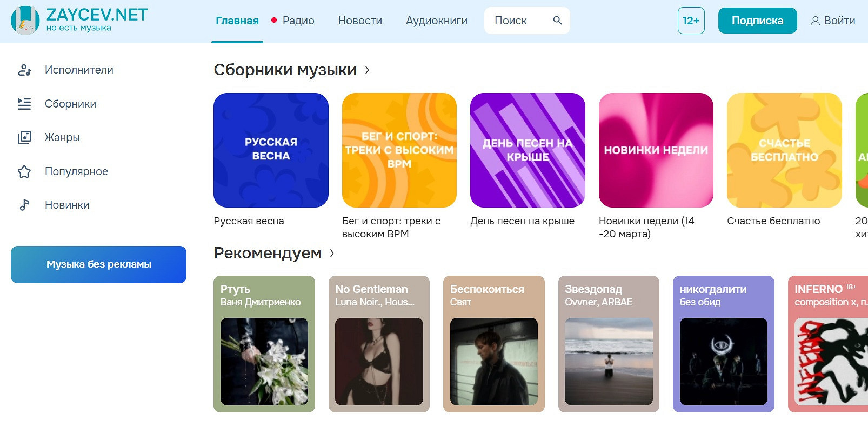The image size is (868, 433).
Task: Expand the Рекомендуем section arrow
Action: [332, 253]
